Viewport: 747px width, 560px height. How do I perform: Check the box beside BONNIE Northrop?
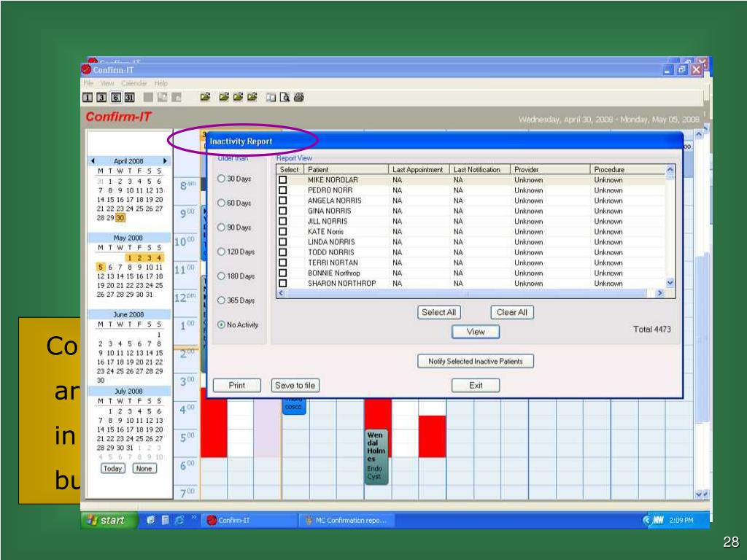pos(282,273)
